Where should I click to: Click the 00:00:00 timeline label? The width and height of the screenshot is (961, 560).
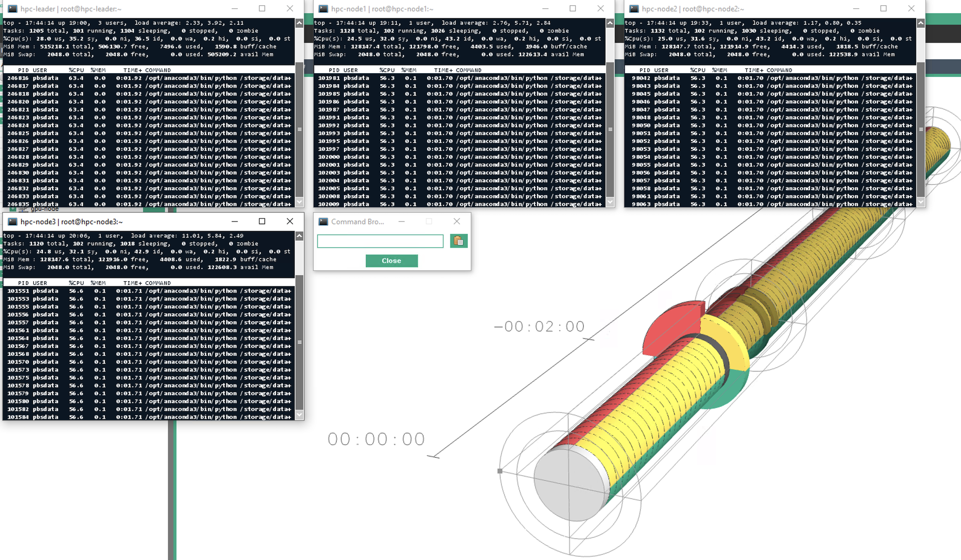tap(376, 439)
